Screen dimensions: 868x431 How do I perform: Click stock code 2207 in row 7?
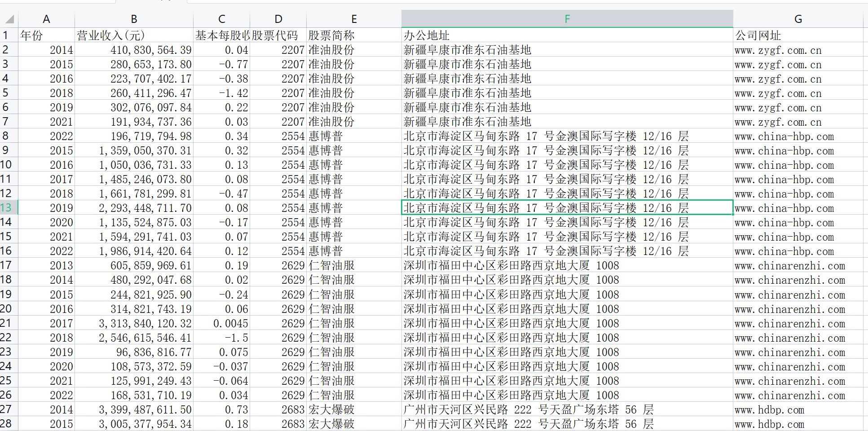click(x=278, y=122)
